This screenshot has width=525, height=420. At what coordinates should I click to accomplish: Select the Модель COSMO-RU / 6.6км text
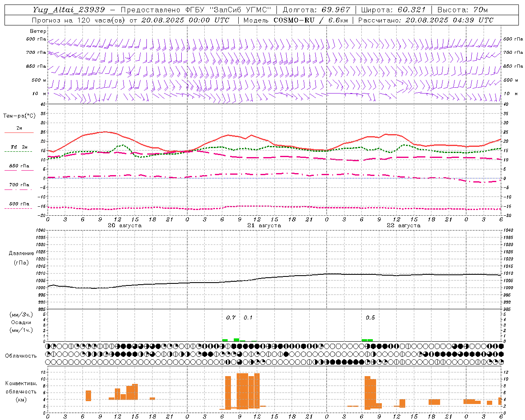pyautogui.click(x=296, y=20)
